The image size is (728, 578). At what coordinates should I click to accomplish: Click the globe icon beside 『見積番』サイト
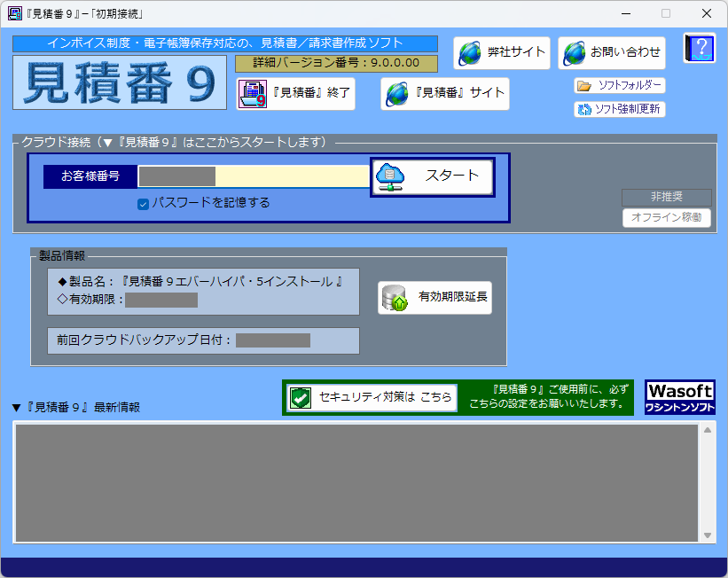397,94
